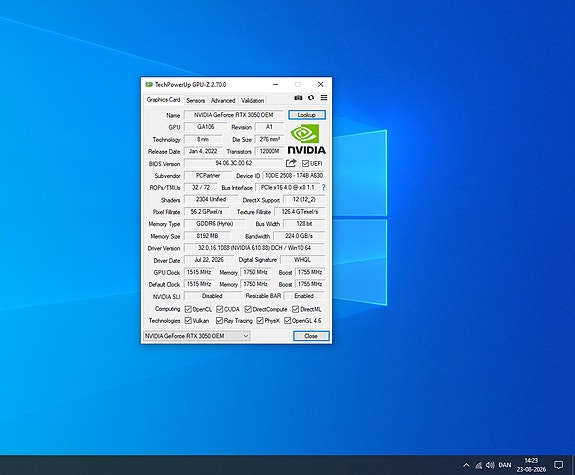Toggle the Ray Tracing checkbox
The image size is (575, 475).
pos(219,321)
